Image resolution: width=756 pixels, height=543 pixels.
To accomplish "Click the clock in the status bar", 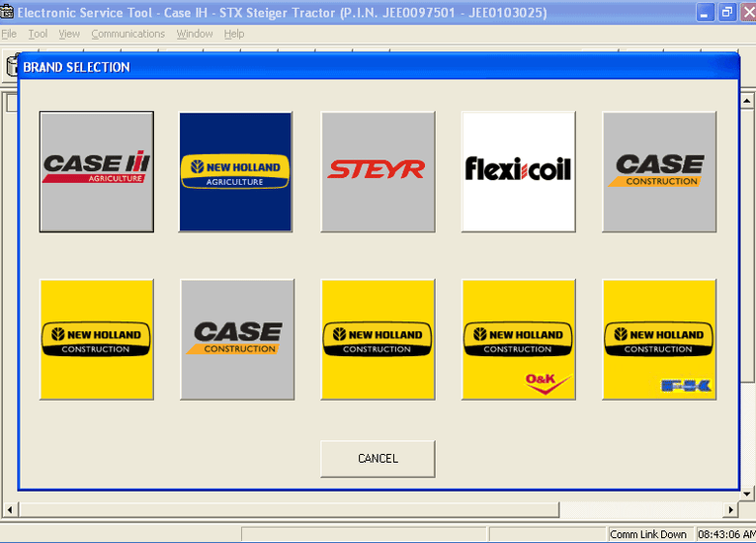I will click(x=724, y=535).
